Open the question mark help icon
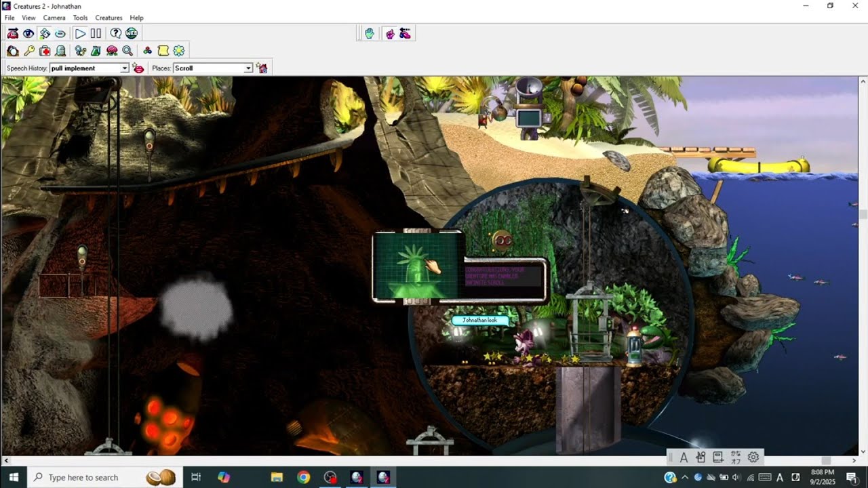This screenshot has height=488, width=868. click(x=116, y=33)
